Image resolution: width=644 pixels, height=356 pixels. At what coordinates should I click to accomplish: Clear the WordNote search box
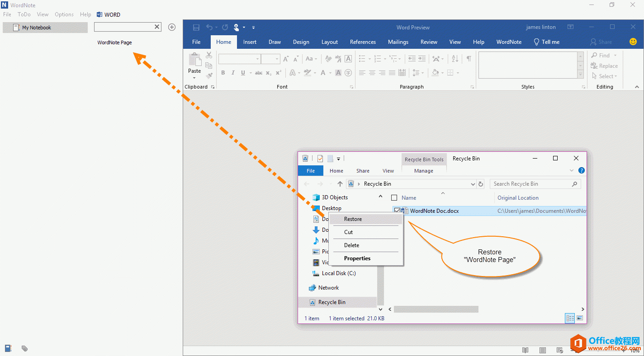(157, 27)
